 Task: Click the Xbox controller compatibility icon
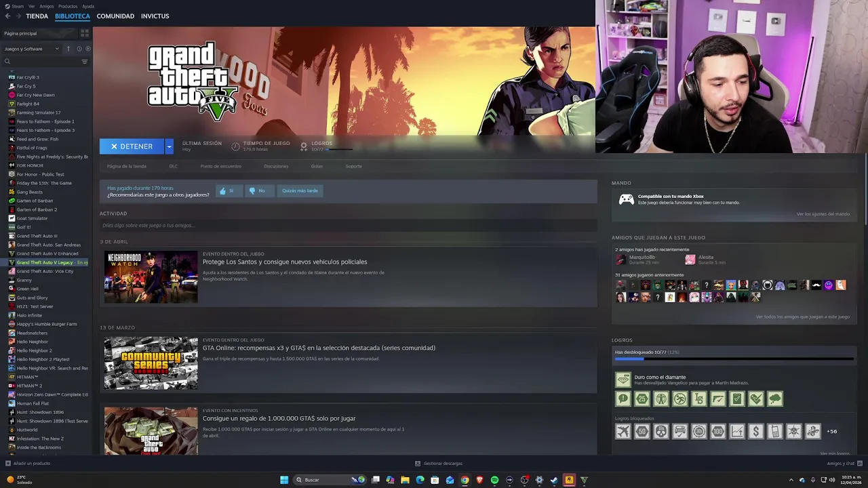627,199
